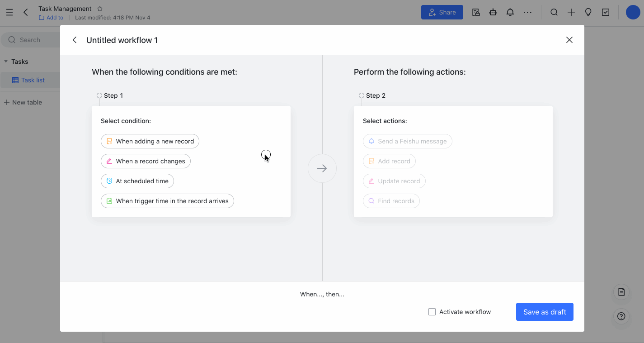Open the tasks checkbox icon in the top bar
644x343 pixels.
605,12
